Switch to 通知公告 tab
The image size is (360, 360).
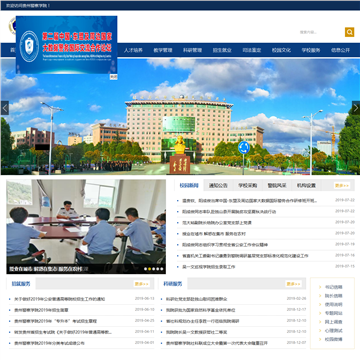coord(218,185)
